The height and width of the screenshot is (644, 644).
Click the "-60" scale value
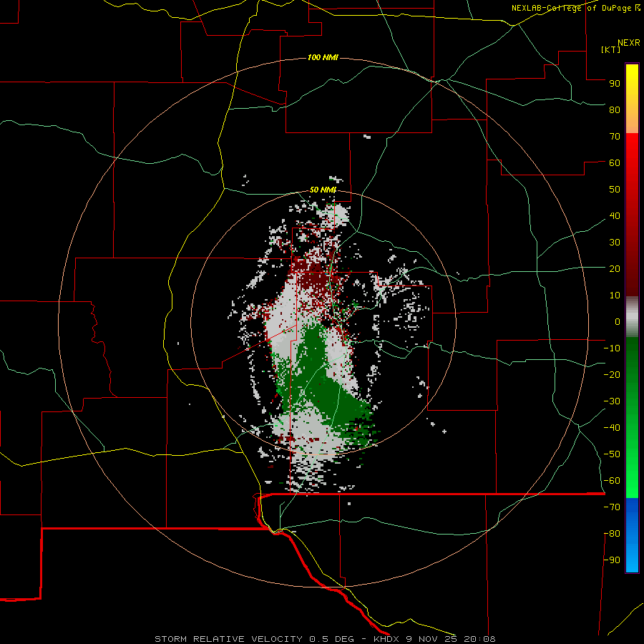pos(612,481)
